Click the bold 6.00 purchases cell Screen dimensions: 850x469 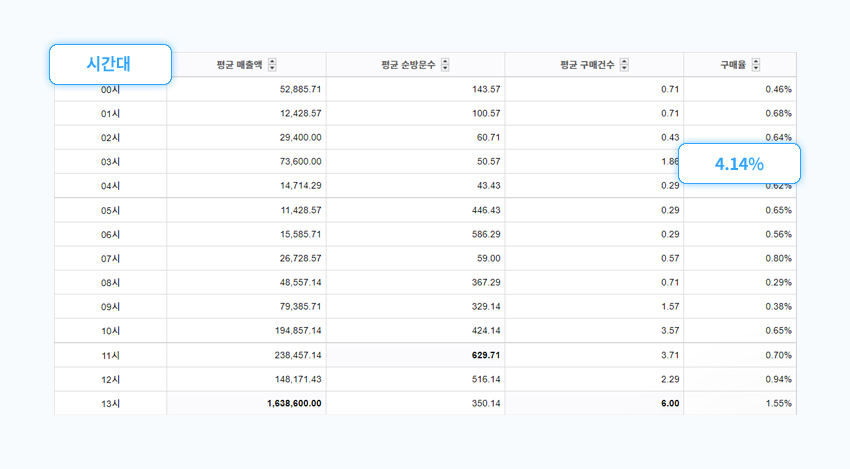(x=669, y=403)
